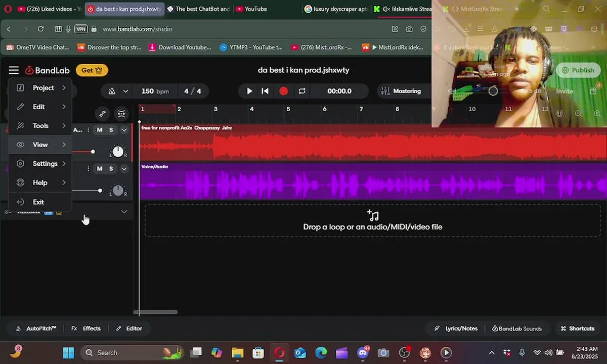607x364 pixels.
Task: Open the View menu item
Action: coord(40,145)
